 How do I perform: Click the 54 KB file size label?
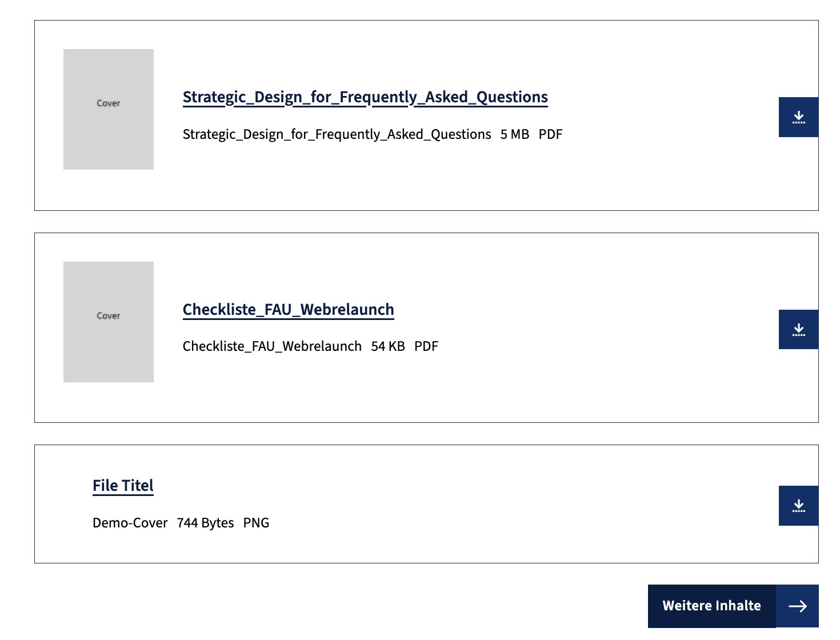388,346
